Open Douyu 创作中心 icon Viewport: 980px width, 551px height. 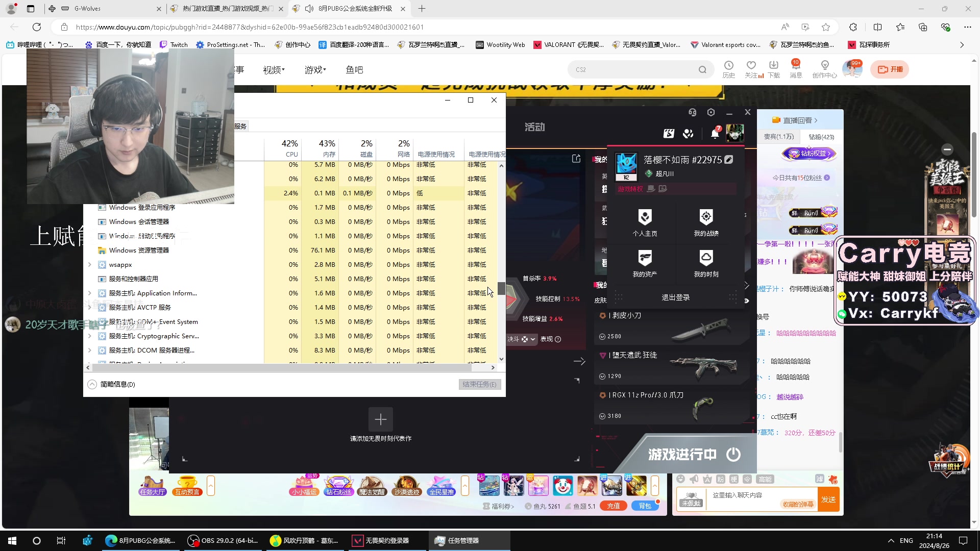(x=825, y=69)
